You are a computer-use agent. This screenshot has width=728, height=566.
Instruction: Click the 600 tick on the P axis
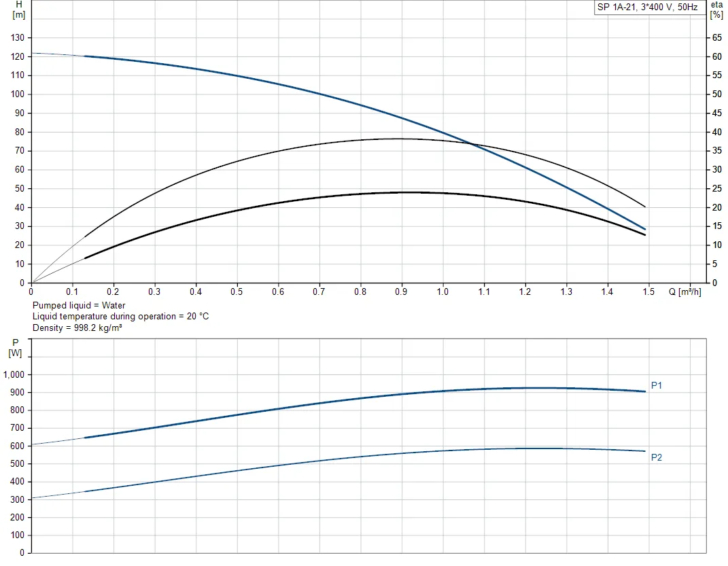click(x=18, y=446)
